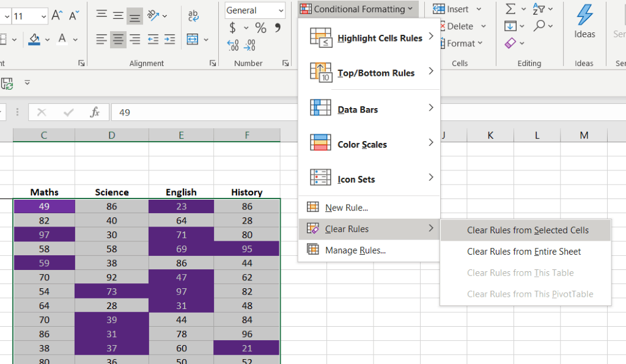
Task: Click the AutoSum sigma icon
Action: click(510, 9)
